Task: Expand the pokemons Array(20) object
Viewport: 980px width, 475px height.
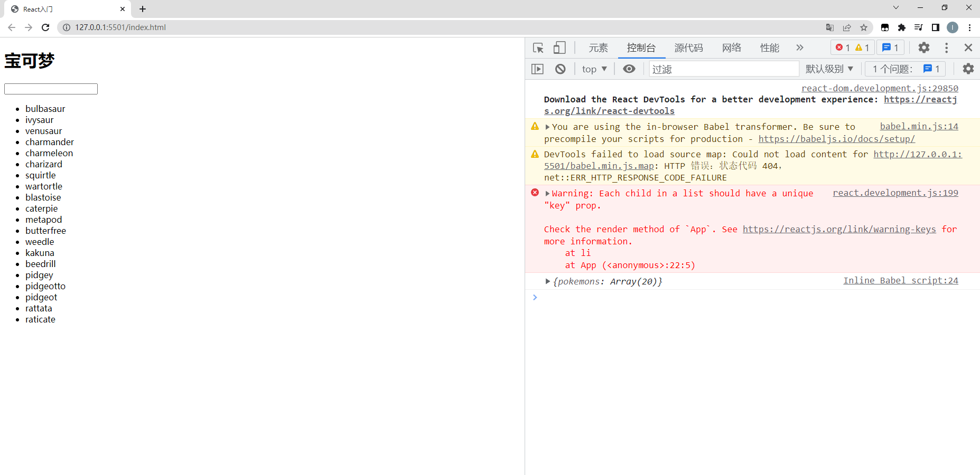Action: coord(548,281)
